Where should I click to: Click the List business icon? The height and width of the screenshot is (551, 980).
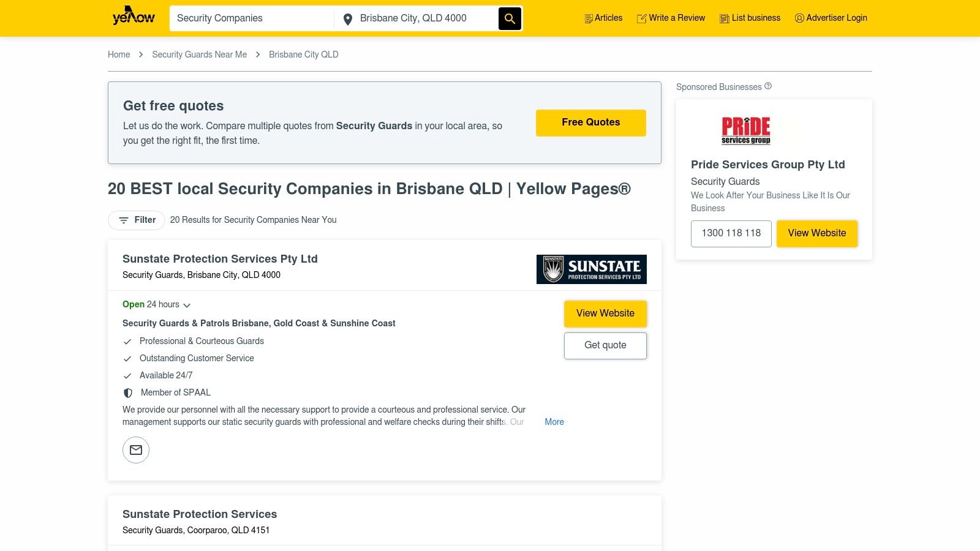[723, 18]
